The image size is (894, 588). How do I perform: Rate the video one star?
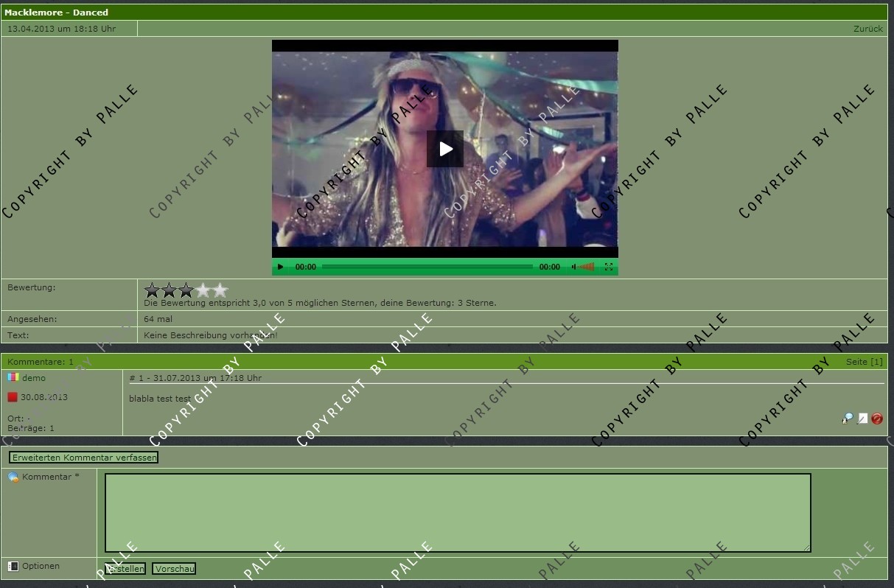tap(153, 290)
